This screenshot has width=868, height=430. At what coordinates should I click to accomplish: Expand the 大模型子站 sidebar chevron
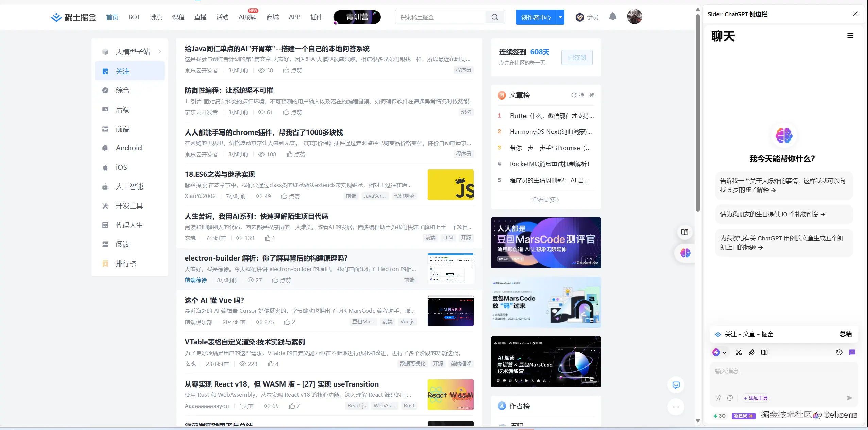click(160, 52)
